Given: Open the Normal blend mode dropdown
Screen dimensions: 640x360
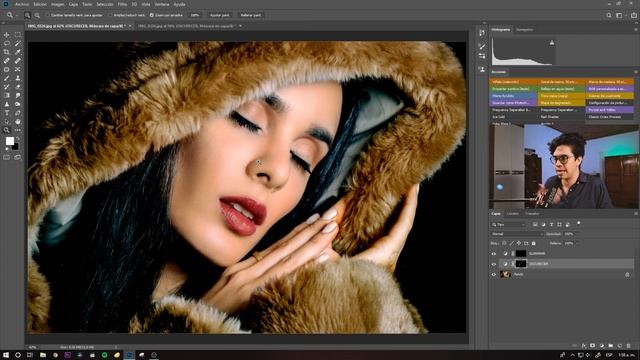Looking at the screenshot, I should coord(518,234).
